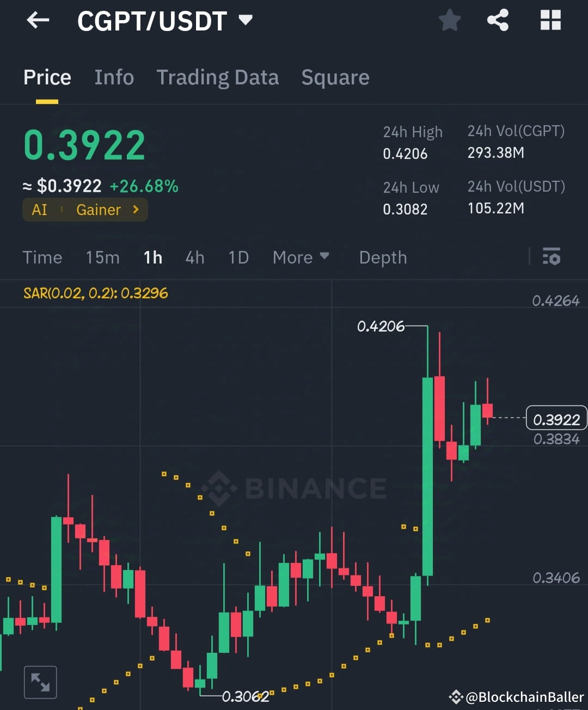Navigate back with the arrow icon

37,20
